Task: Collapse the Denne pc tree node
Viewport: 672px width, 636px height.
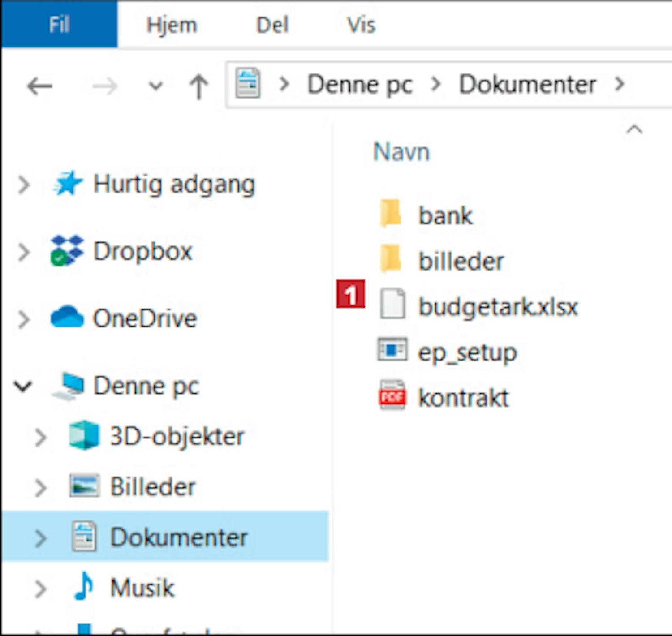Action: click(x=23, y=386)
